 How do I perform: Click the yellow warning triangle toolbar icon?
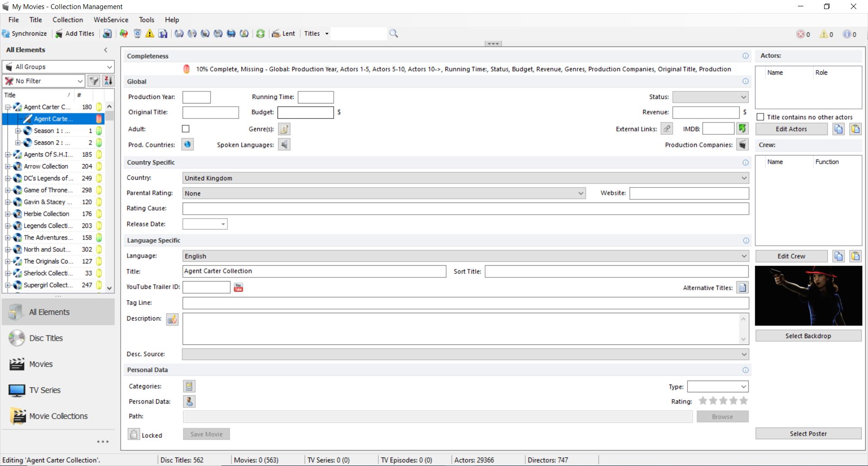[x=150, y=33]
